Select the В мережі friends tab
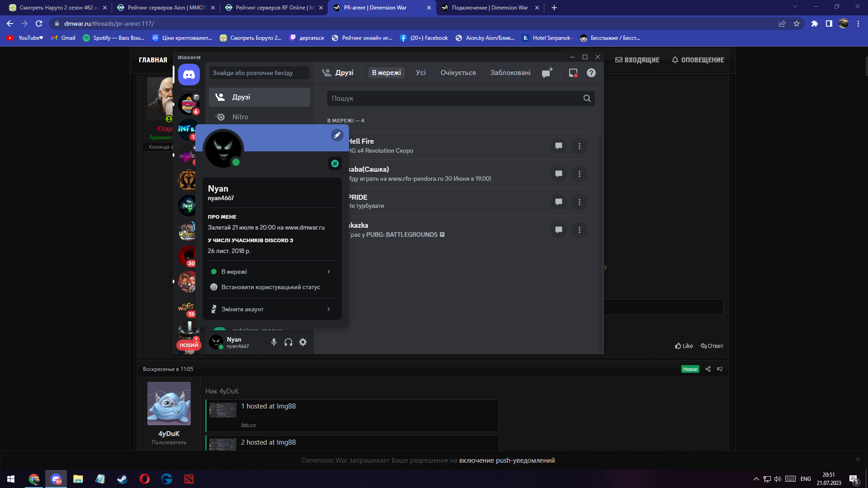The width and height of the screenshot is (868, 488). coord(387,73)
